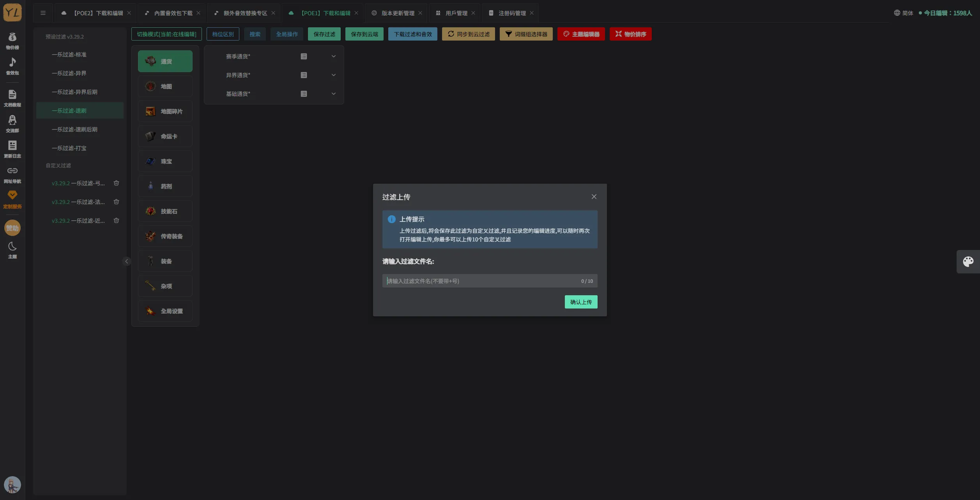The height and width of the screenshot is (500, 980).
Task: Focus the filter file name input field
Action: tap(490, 281)
